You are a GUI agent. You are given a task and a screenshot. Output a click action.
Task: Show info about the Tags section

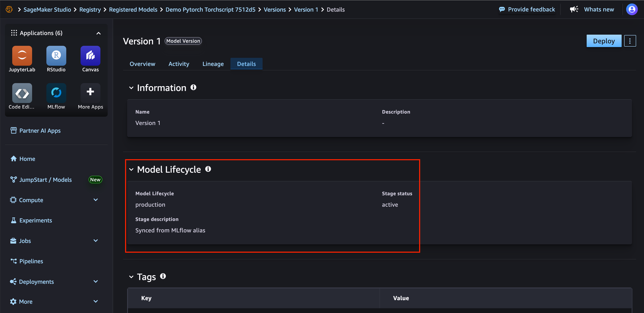[x=163, y=276]
